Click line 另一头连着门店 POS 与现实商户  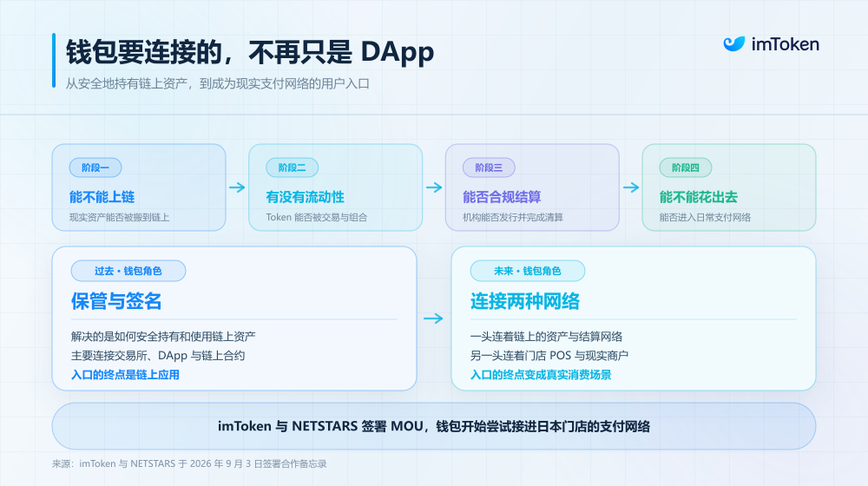coord(549,355)
